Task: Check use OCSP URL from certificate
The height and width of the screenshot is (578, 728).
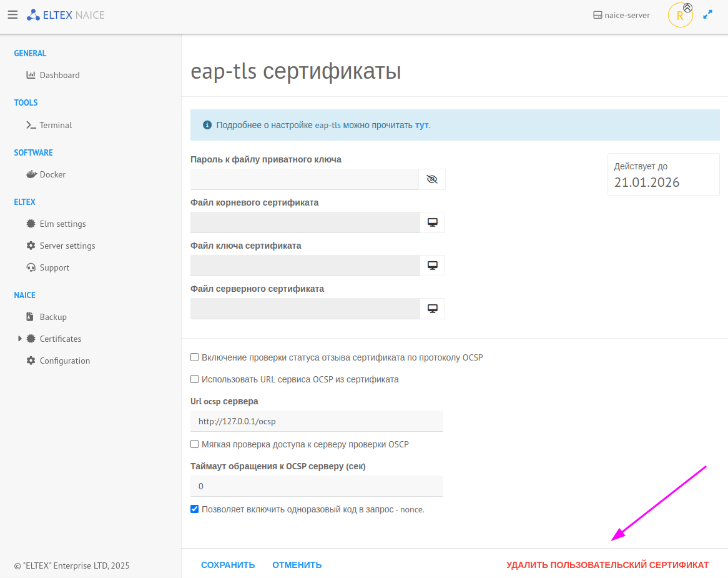Action: coord(195,379)
